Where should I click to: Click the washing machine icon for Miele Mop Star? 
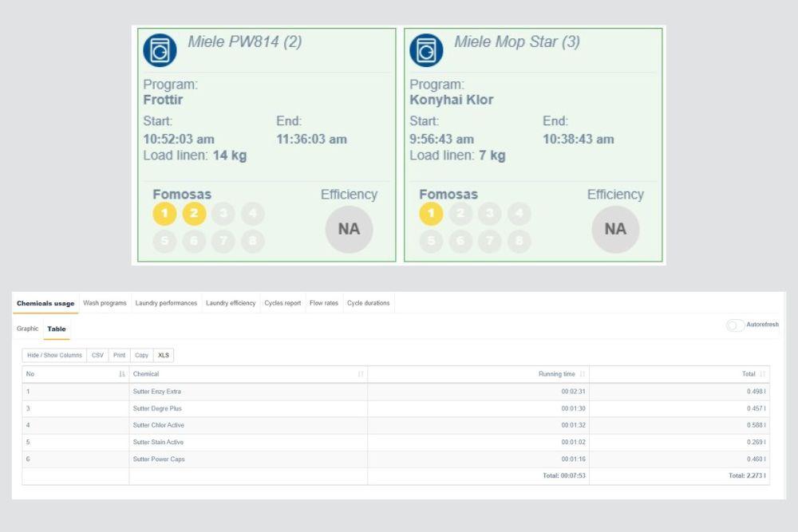(426, 50)
